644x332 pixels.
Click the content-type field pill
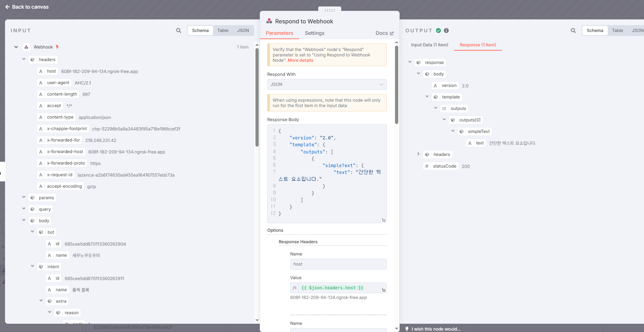56,117
